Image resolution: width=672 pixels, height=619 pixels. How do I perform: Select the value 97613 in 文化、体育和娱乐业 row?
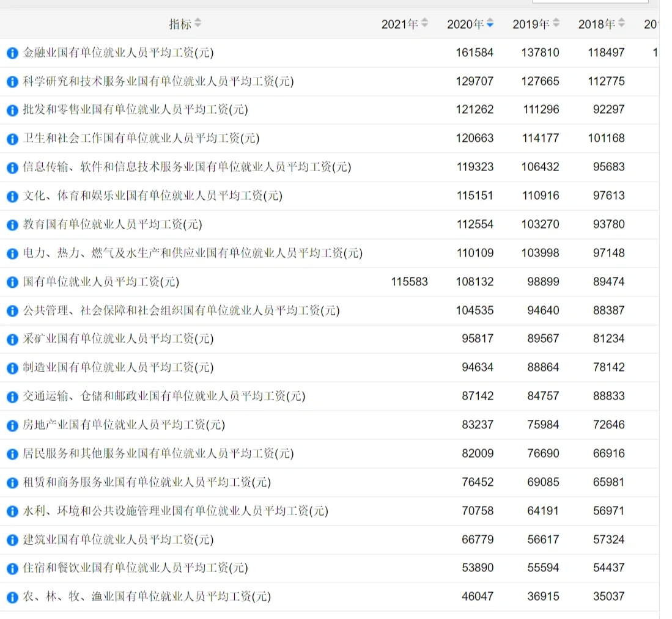608,196
